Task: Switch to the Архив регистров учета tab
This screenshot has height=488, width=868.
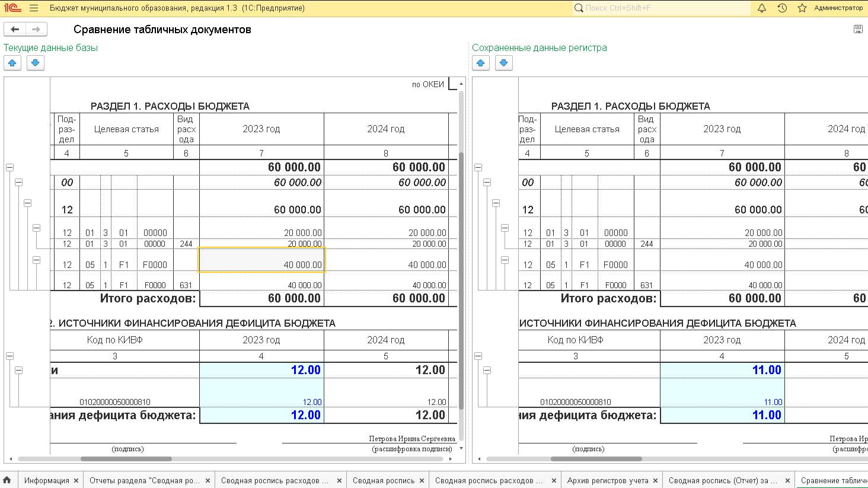Action: [x=608, y=481]
